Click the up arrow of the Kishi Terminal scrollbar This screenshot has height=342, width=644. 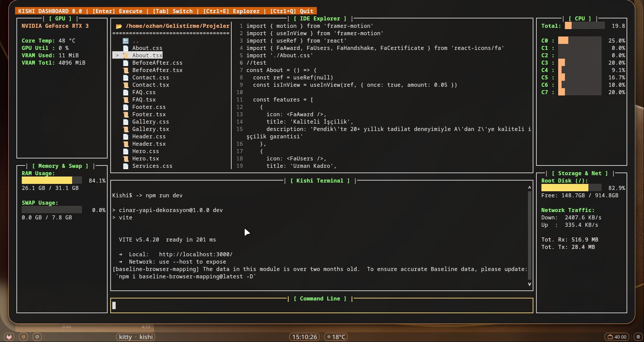(x=530, y=188)
